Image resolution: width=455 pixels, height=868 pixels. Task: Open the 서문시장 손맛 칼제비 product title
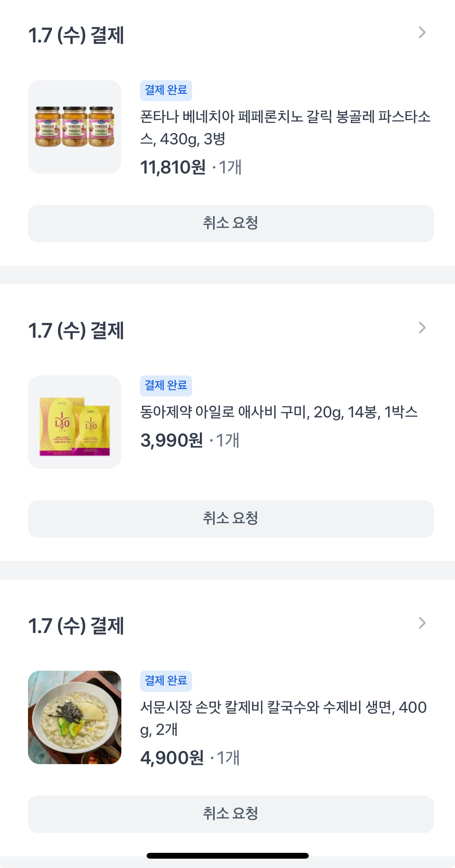(x=283, y=718)
